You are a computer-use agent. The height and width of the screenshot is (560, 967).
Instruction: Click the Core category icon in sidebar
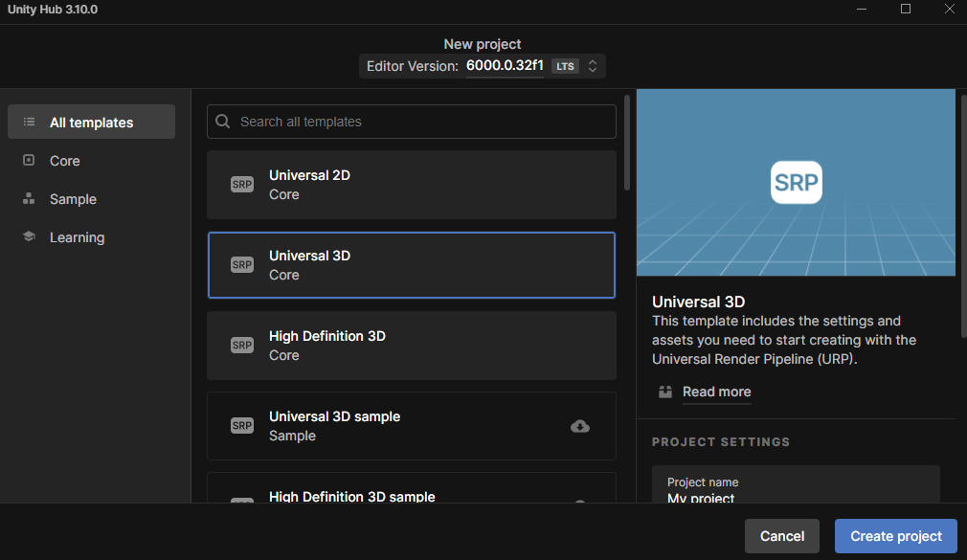29,161
